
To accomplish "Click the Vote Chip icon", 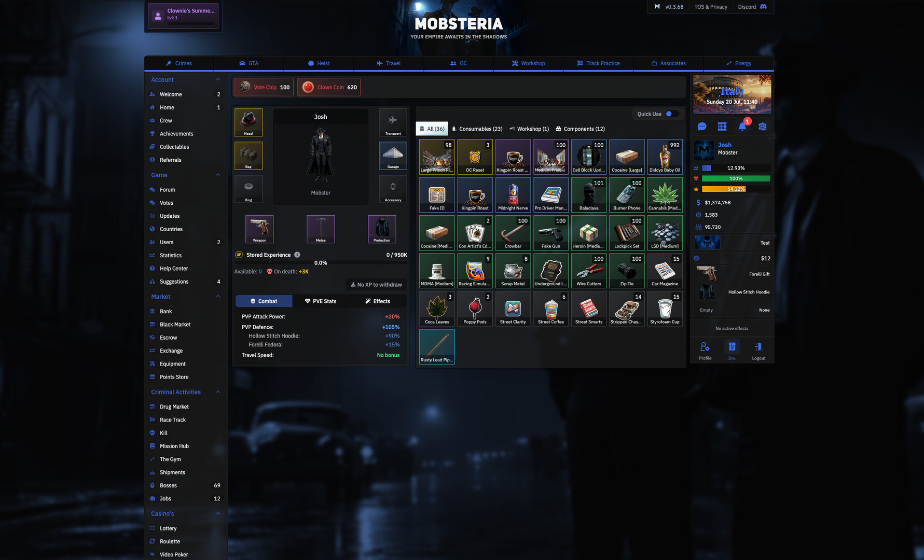I will click(244, 87).
